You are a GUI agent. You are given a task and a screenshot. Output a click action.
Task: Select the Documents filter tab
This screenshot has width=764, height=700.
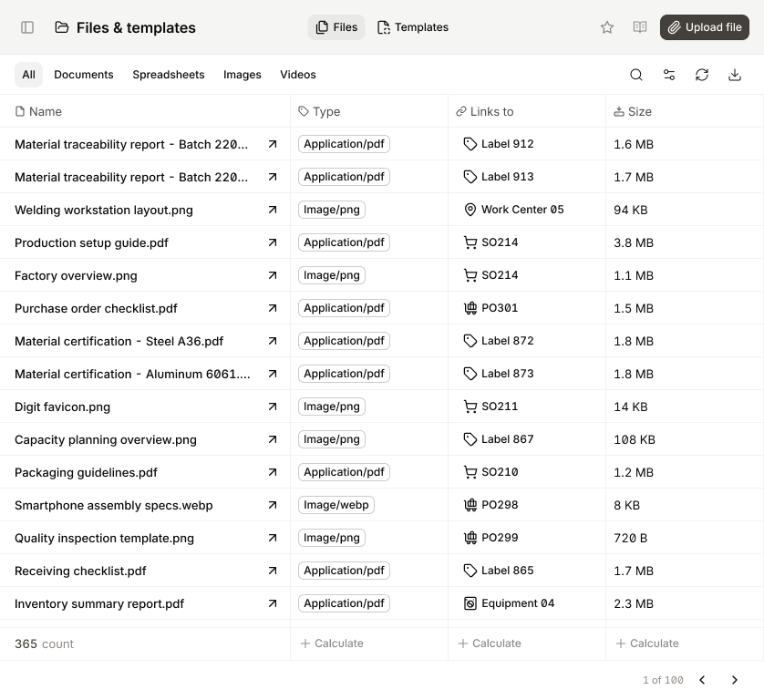pyautogui.click(x=84, y=75)
